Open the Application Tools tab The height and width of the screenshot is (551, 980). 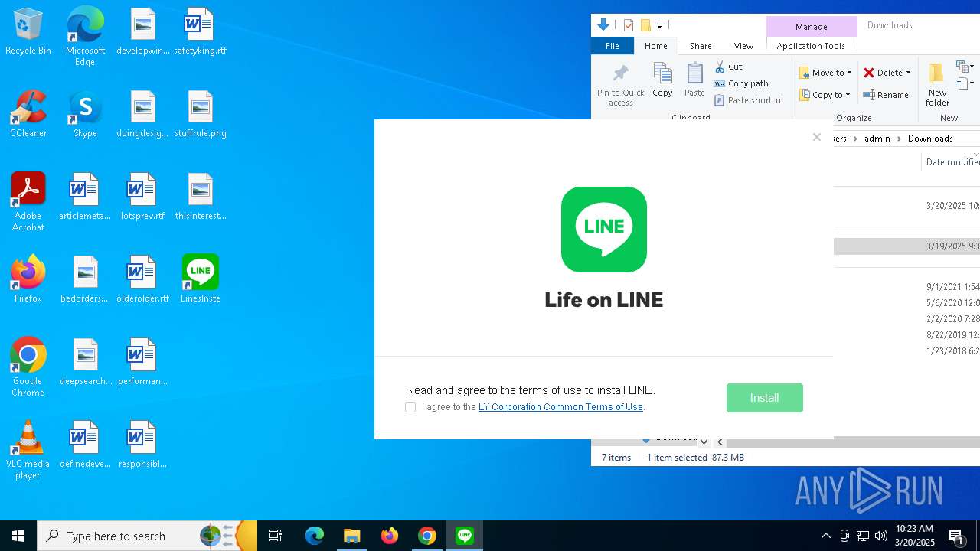pos(811,46)
